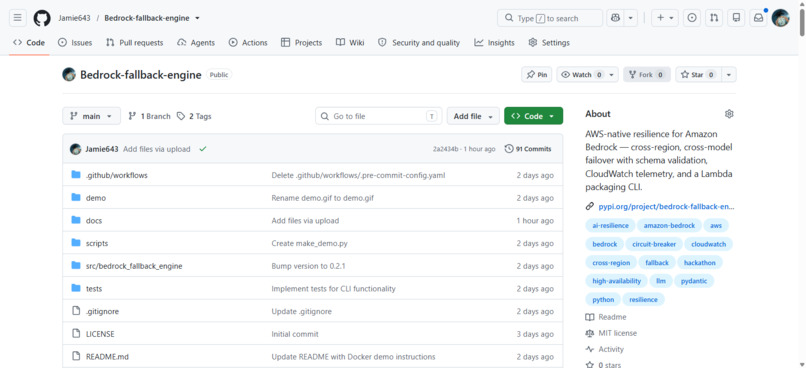Open the main branch selector dropdown
Viewport: 806px width, 368px height.
tap(91, 116)
